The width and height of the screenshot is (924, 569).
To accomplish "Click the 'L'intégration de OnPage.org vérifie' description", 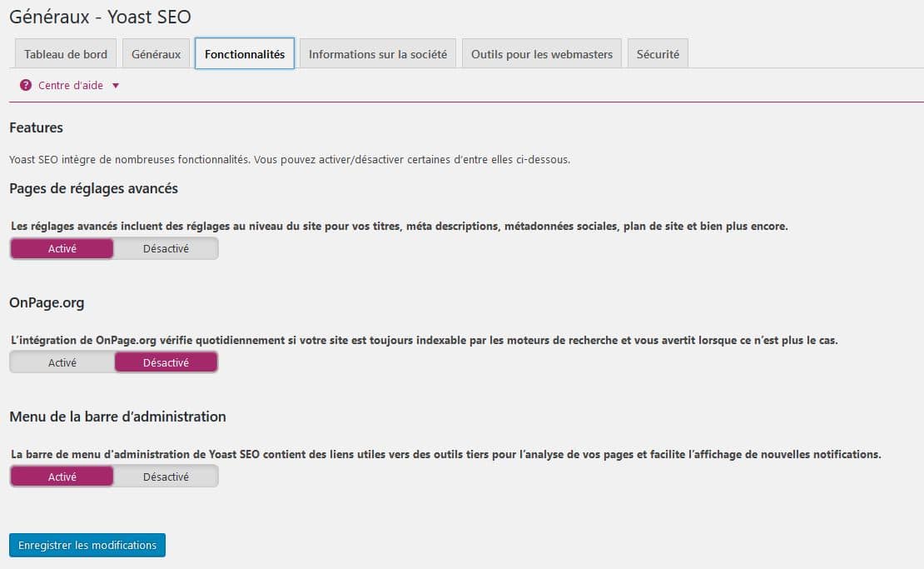I will pos(425,340).
